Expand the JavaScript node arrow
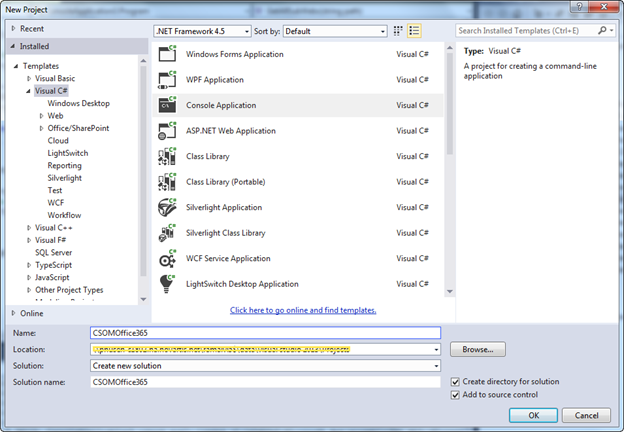The width and height of the screenshot is (624, 432). coord(29,277)
